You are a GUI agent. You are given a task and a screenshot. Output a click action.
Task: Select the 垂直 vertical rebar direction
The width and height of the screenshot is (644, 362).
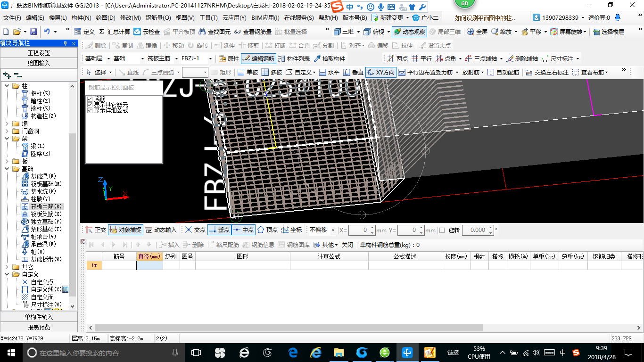(x=353, y=72)
